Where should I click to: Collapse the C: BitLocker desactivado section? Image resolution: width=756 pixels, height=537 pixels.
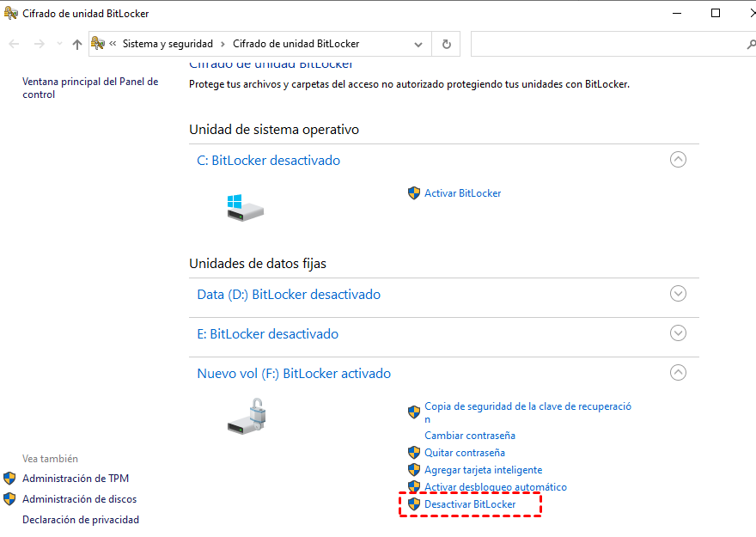[678, 159]
